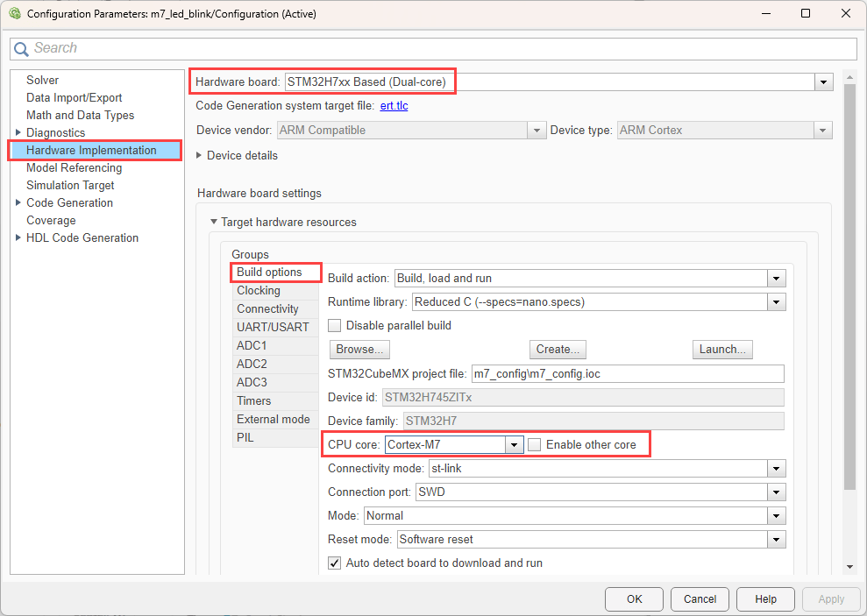Expand the Device details section
The image size is (867, 616).
point(200,155)
